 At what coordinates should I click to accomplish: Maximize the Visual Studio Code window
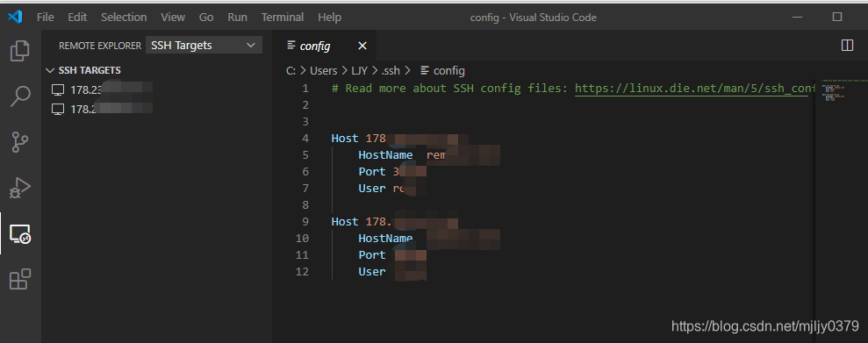[837, 18]
